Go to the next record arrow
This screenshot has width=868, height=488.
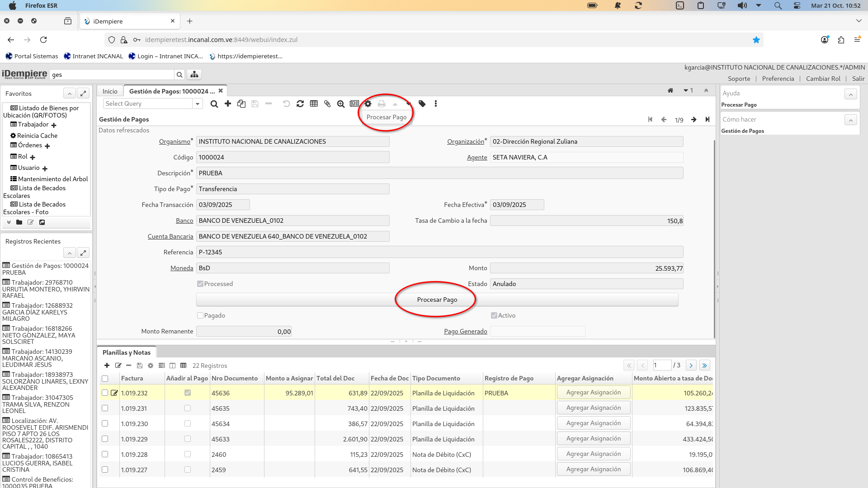pyautogui.click(x=693, y=120)
